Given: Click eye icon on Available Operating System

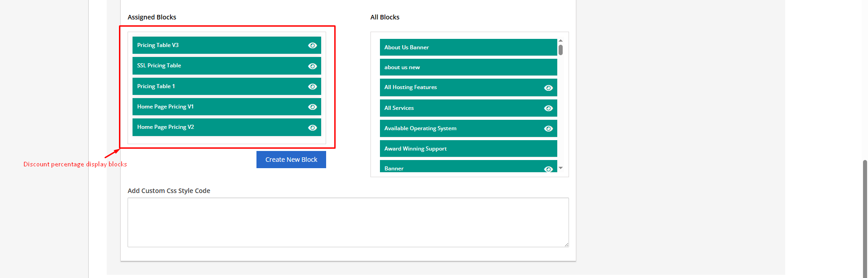Looking at the screenshot, I should click(x=548, y=128).
